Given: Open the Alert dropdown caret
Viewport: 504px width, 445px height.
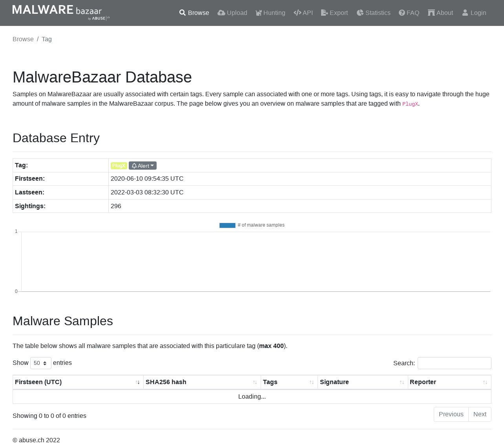Looking at the screenshot, I should tap(152, 166).
